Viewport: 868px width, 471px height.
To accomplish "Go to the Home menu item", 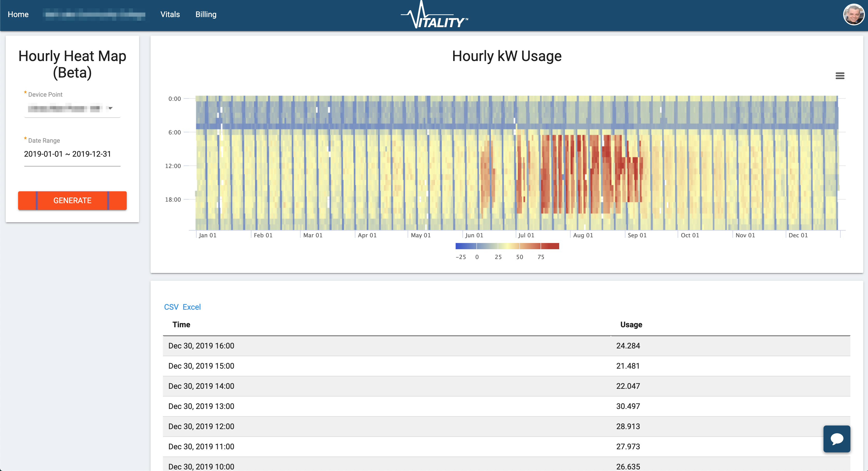I will point(18,14).
